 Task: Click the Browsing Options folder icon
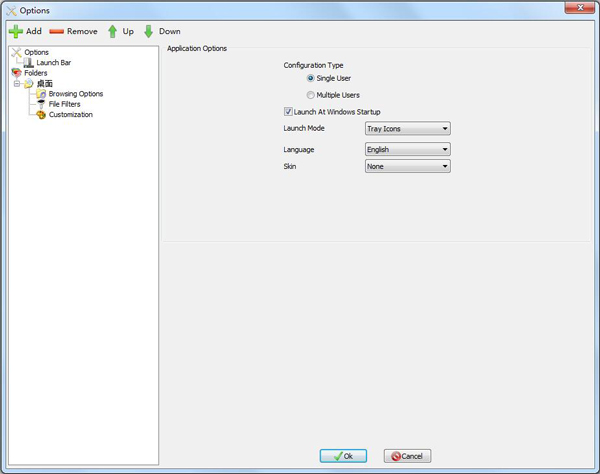click(x=40, y=94)
